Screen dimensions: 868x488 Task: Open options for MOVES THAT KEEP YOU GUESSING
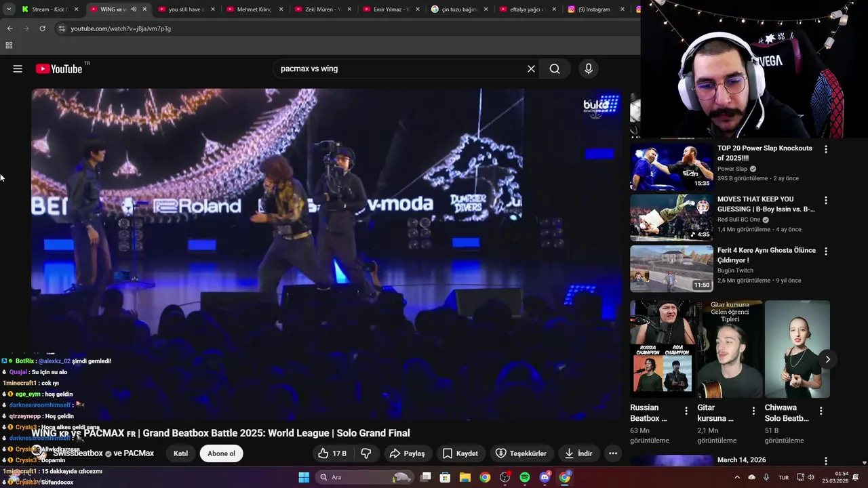[826, 200]
